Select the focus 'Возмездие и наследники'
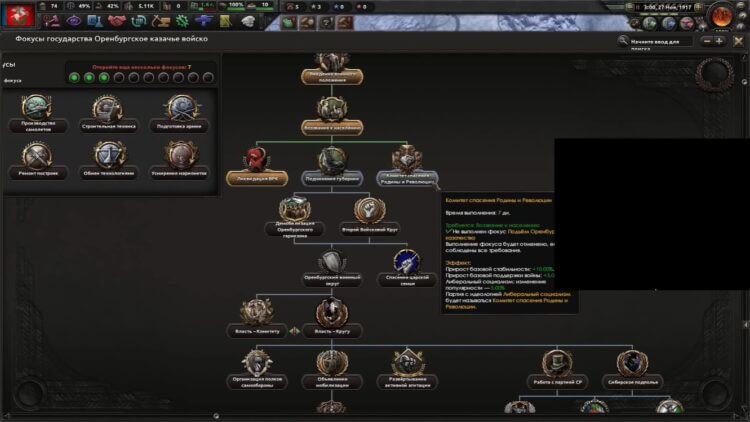The height and width of the screenshot is (422, 750). coord(332,116)
